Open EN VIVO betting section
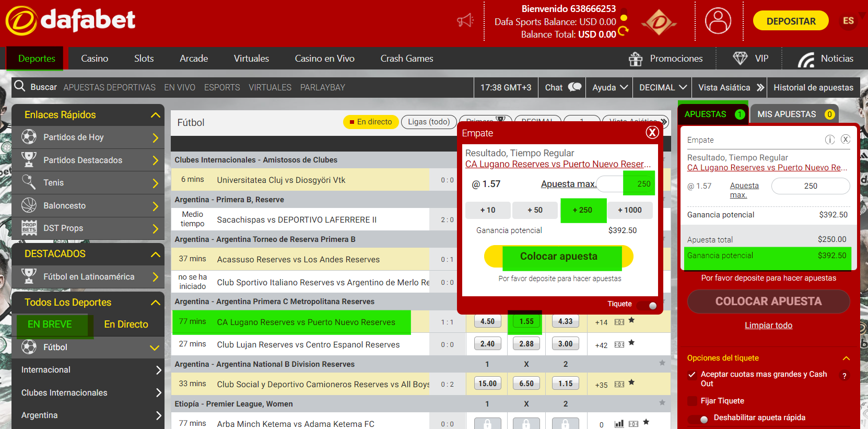Image resolution: width=868 pixels, height=429 pixels. point(180,87)
